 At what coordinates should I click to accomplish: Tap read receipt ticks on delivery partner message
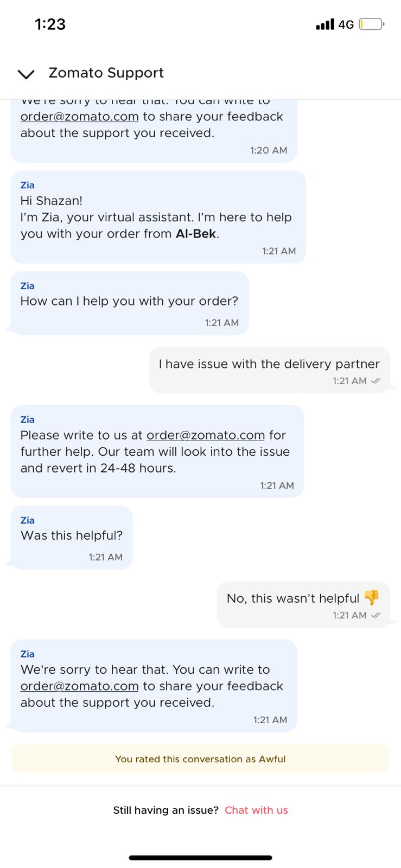(x=375, y=381)
